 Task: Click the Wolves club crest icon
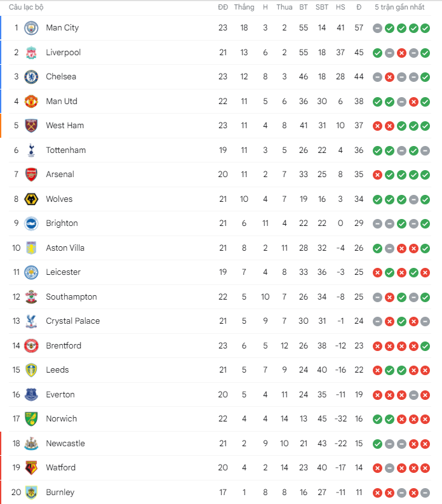31,199
